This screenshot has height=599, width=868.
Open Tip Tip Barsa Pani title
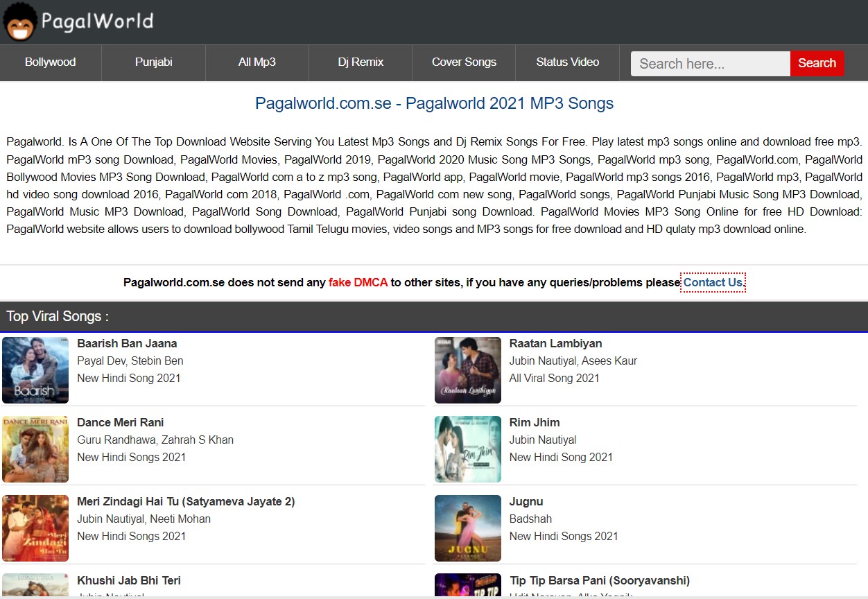[x=600, y=580]
